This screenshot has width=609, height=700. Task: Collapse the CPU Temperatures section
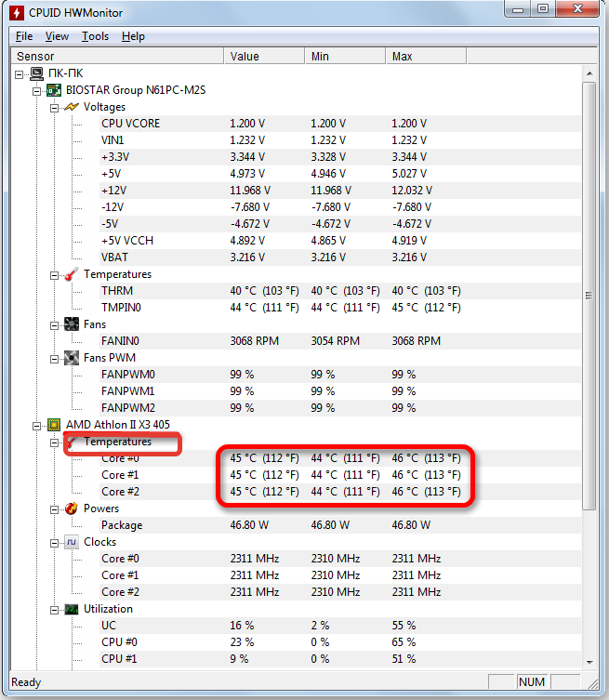[54, 442]
